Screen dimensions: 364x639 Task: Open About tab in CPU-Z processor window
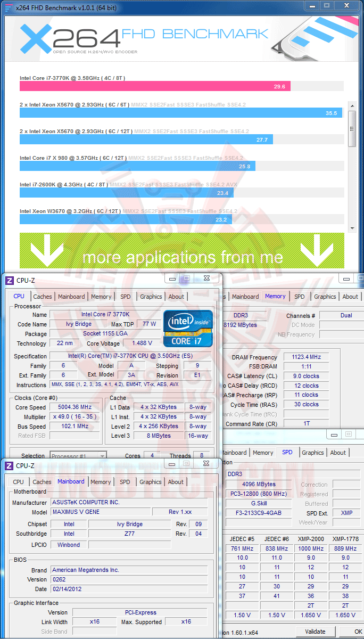coord(176,297)
